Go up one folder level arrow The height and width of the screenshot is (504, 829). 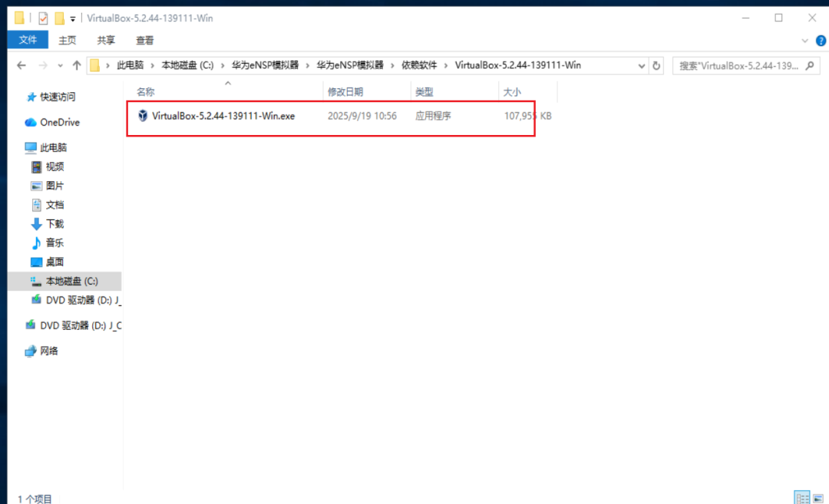(77, 65)
